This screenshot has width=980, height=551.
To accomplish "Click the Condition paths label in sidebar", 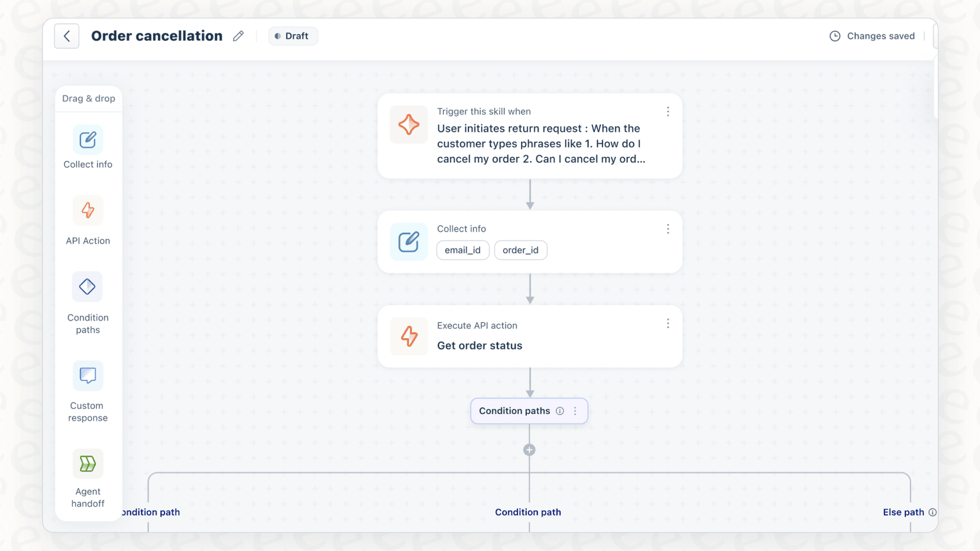I will point(87,324).
